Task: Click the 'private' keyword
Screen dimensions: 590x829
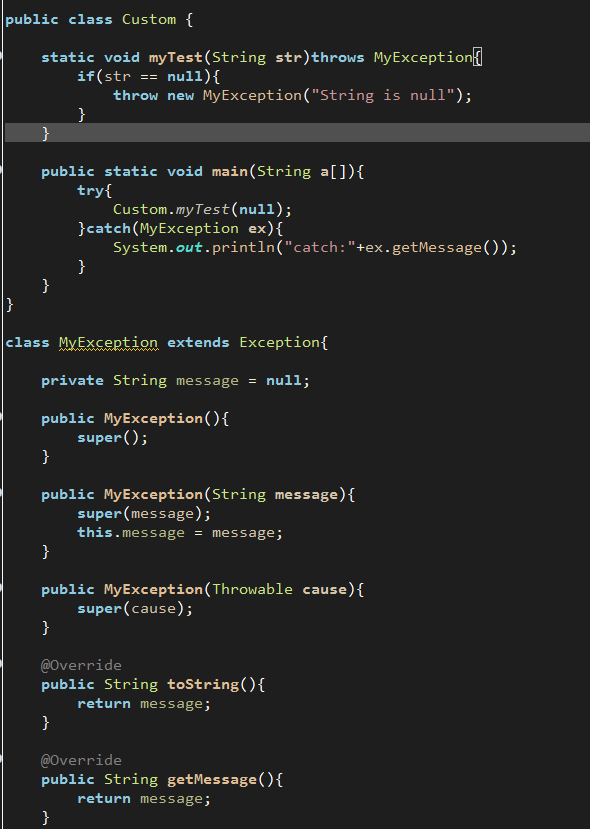Action: click(72, 381)
